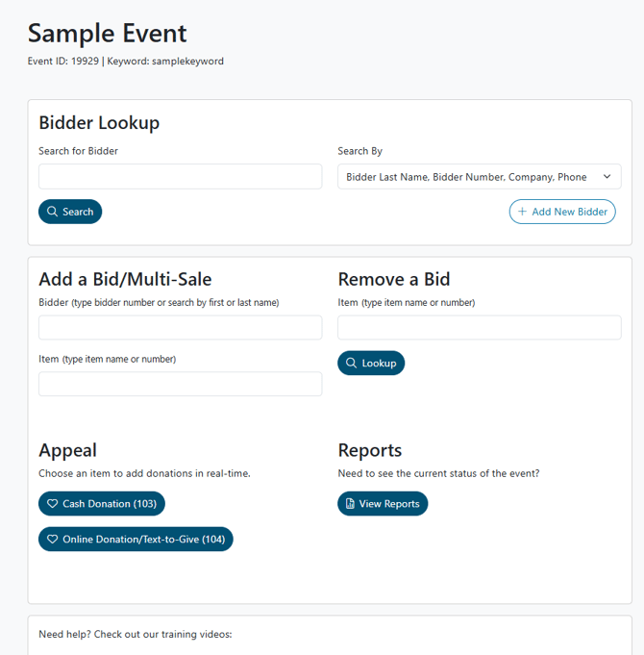The width and height of the screenshot is (644, 655).
Task: Click the Sample Event page heading
Action: [x=108, y=34]
